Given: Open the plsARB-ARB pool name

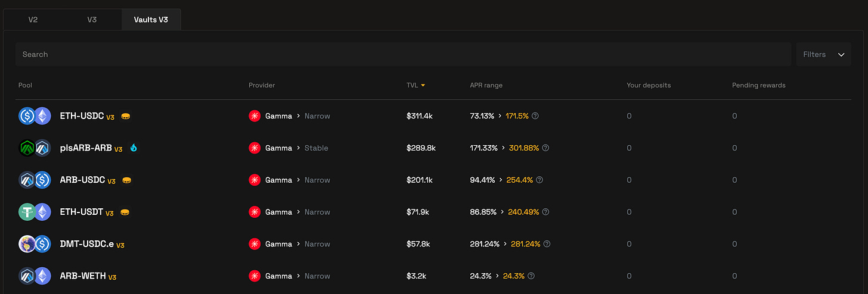Looking at the screenshot, I should coord(86,148).
